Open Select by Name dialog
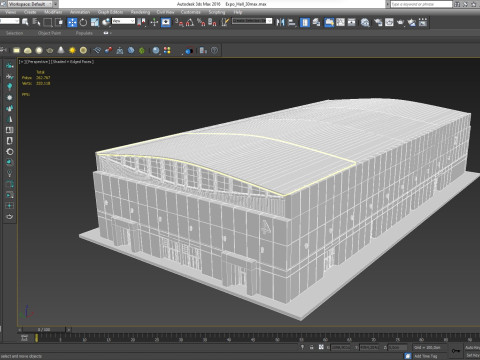 [36, 22]
